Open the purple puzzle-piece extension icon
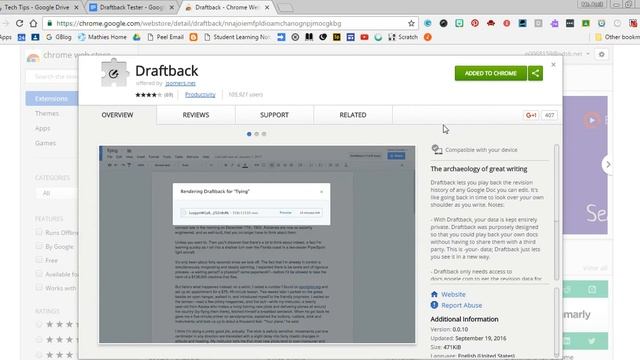This screenshot has width=640, height=360. (554, 23)
